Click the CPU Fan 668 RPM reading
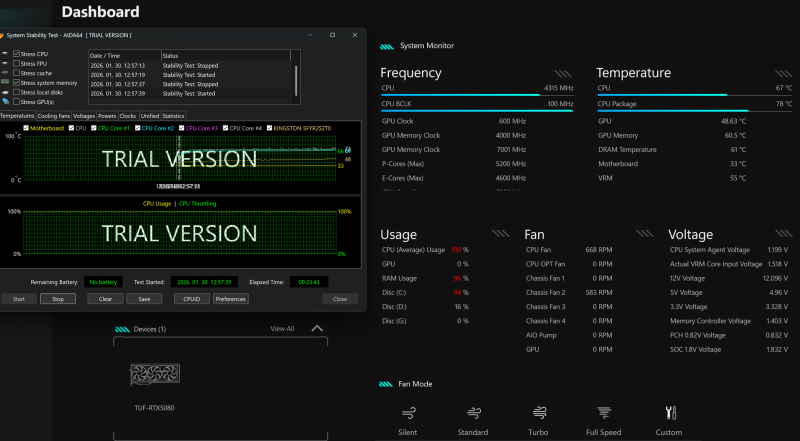The image size is (800, 441). point(598,250)
